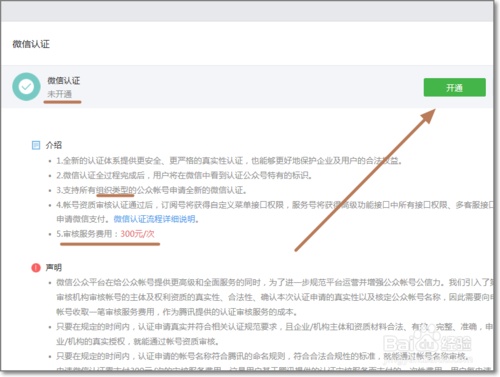
Task: Click the blue 介绍 document icon
Action: click(x=36, y=145)
